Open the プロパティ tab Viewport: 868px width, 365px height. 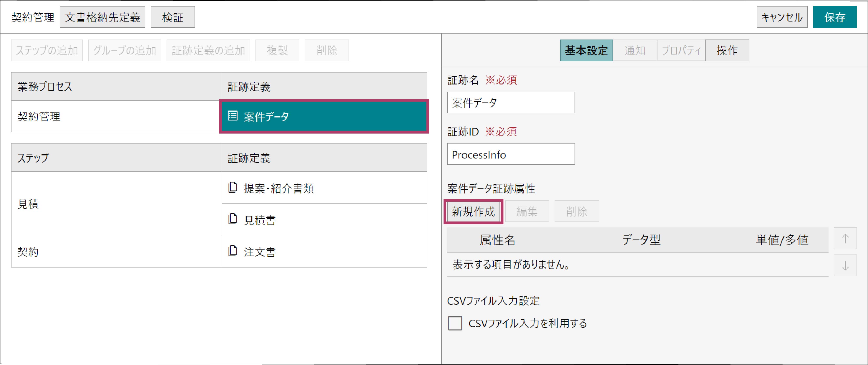[x=681, y=50]
